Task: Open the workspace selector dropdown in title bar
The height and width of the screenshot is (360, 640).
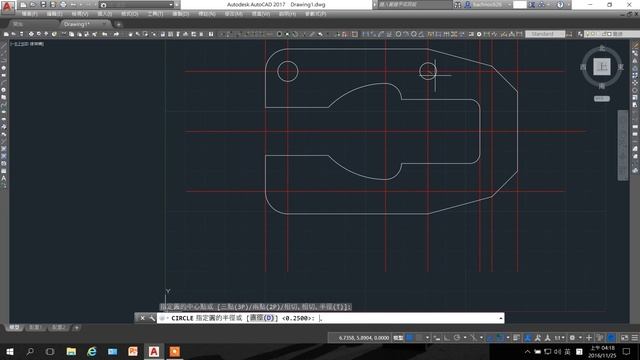Action: (x=136, y=5)
